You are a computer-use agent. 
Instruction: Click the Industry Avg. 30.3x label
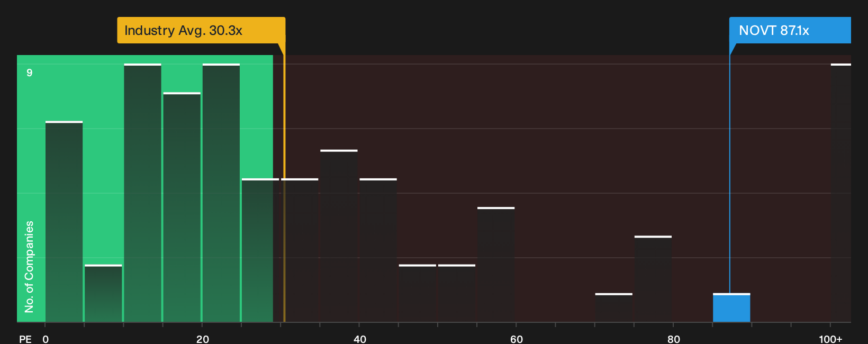[201, 30]
